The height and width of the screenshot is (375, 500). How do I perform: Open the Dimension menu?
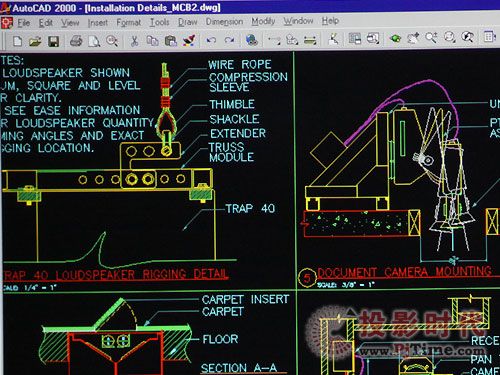224,22
